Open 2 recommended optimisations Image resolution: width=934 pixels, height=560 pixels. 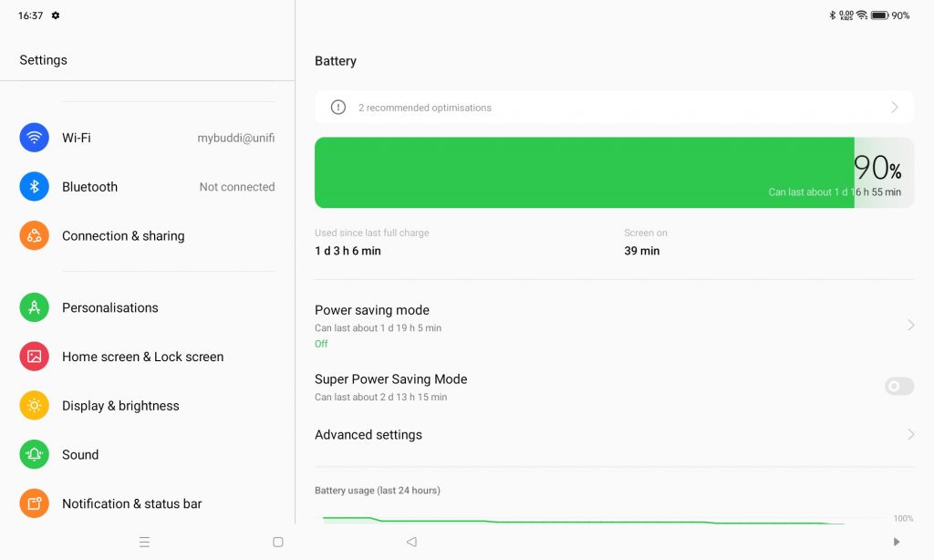click(x=425, y=108)
